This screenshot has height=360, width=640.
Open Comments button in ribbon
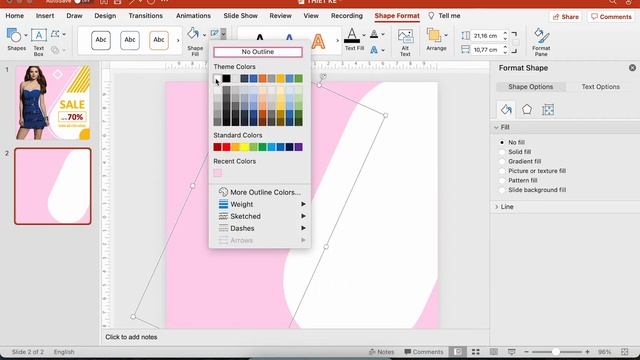(x=611, y=17)
